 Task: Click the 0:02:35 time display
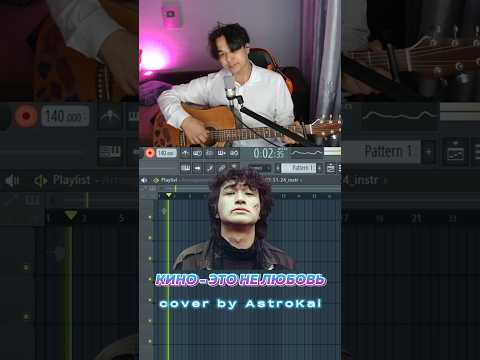coord(268,153)
